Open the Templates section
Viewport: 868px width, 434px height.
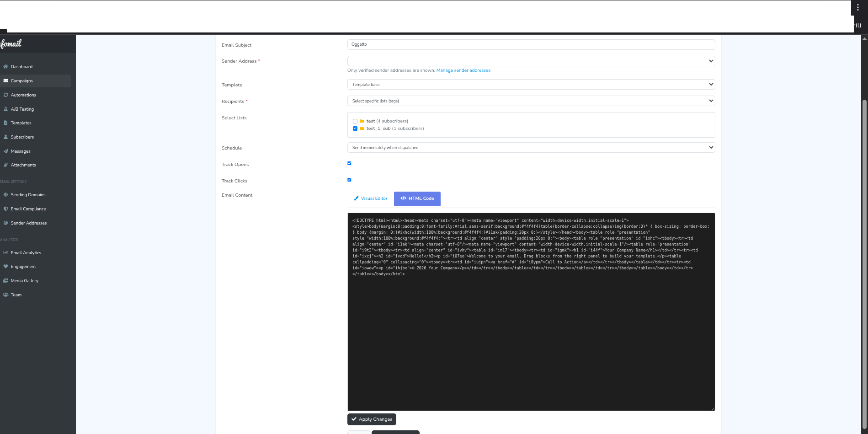tap(21, 123)
